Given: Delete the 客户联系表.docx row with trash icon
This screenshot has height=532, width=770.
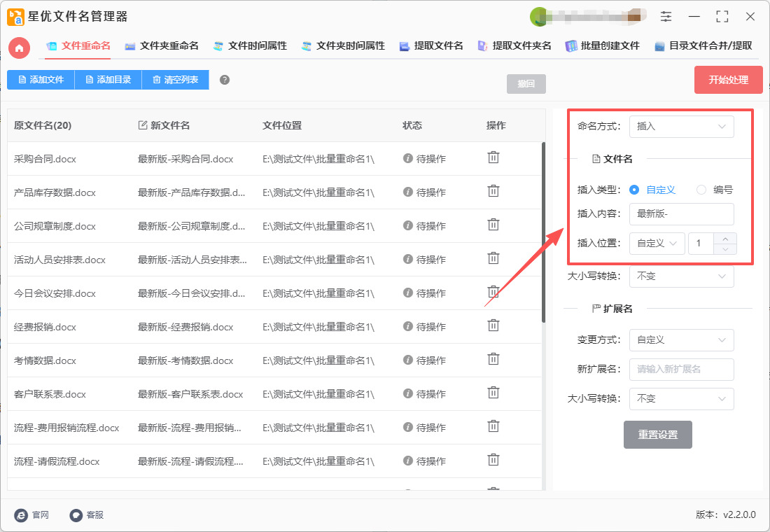Looking at the screenshot, I should (493, 393).
